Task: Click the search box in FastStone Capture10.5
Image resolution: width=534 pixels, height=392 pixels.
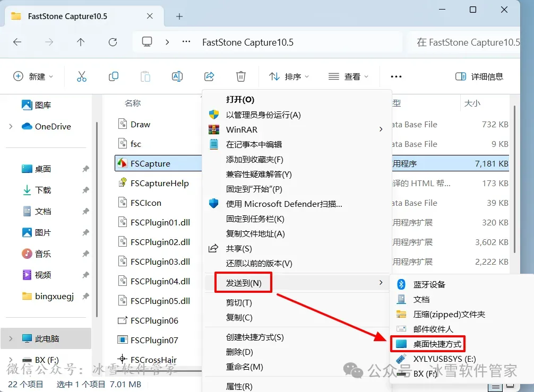Action: (465, 42)
